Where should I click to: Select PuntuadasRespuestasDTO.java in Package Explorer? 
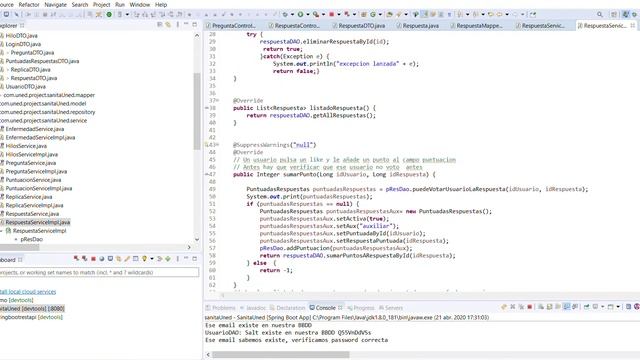tap(42, 61)
